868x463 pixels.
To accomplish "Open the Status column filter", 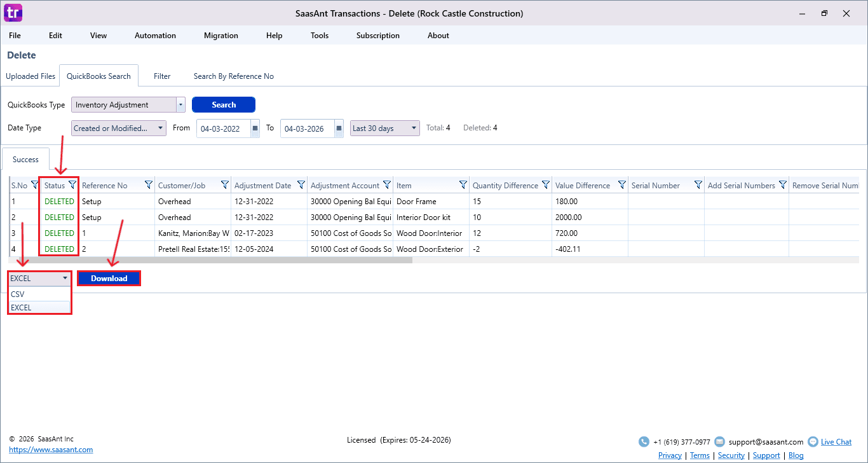I will (72, 185).
